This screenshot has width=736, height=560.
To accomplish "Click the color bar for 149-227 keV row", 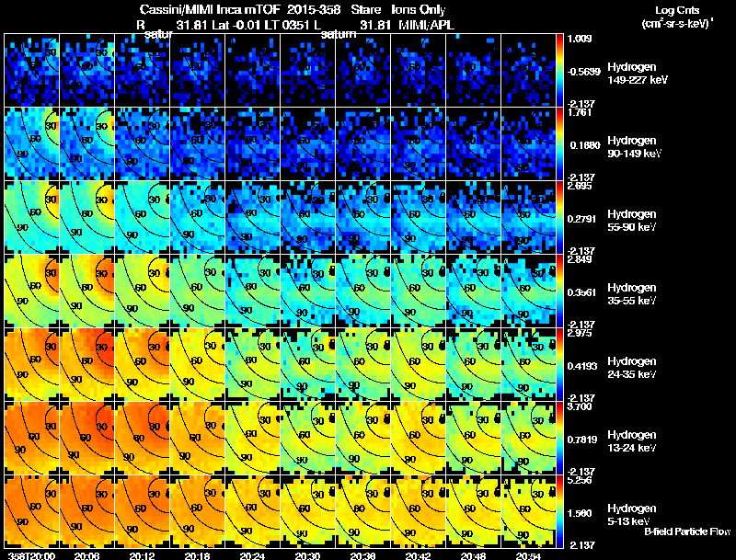I will [x=559, y=71].
